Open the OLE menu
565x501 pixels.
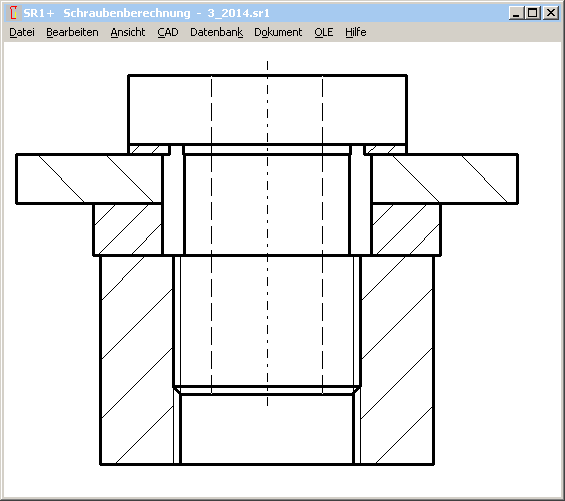(324, 32)
